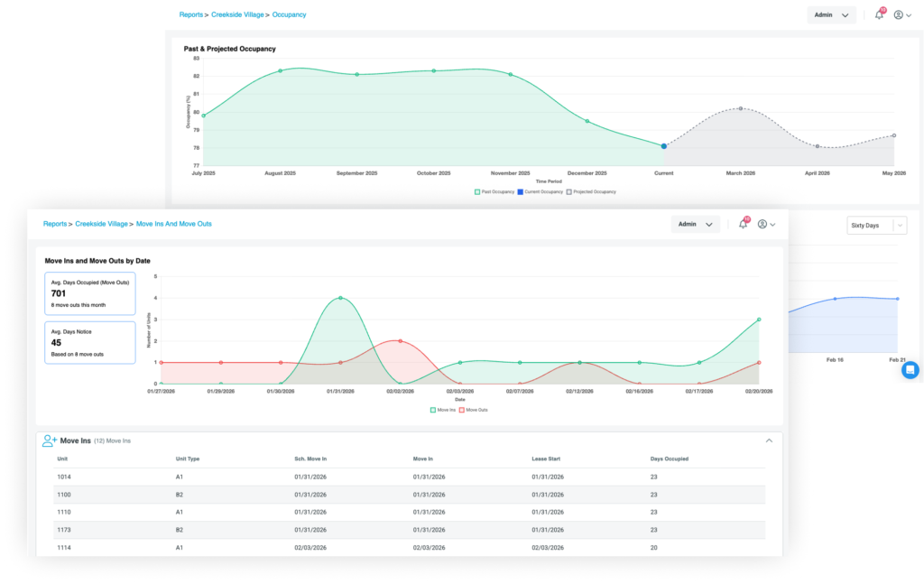Open user account icon on Move Ins page
This screenshot has width=924, height=584.
click(762, 224)
